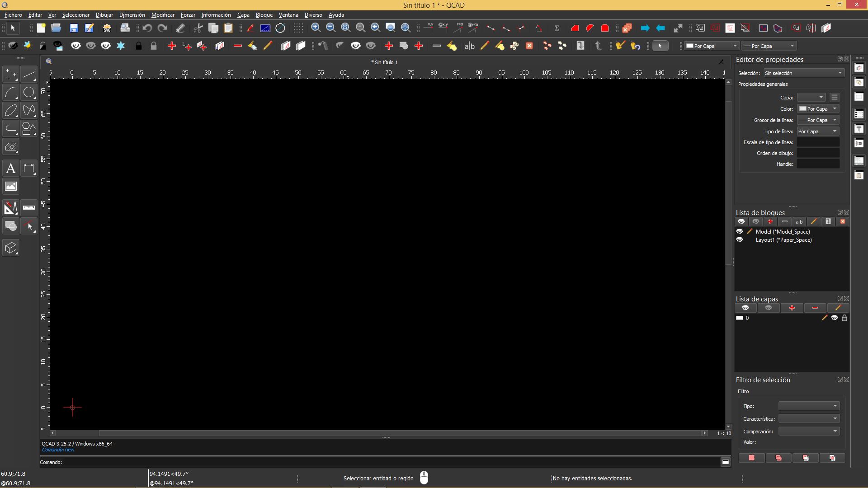The height and width of the screenshot is (488, 868).
Task: Open the Dibujar menu
Action: 104,15
